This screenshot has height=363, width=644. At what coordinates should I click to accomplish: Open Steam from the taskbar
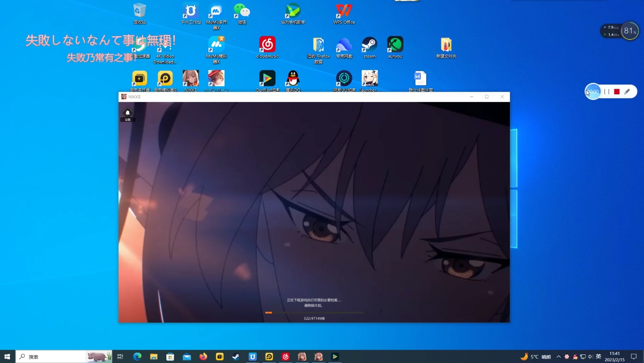pos(236,356)
